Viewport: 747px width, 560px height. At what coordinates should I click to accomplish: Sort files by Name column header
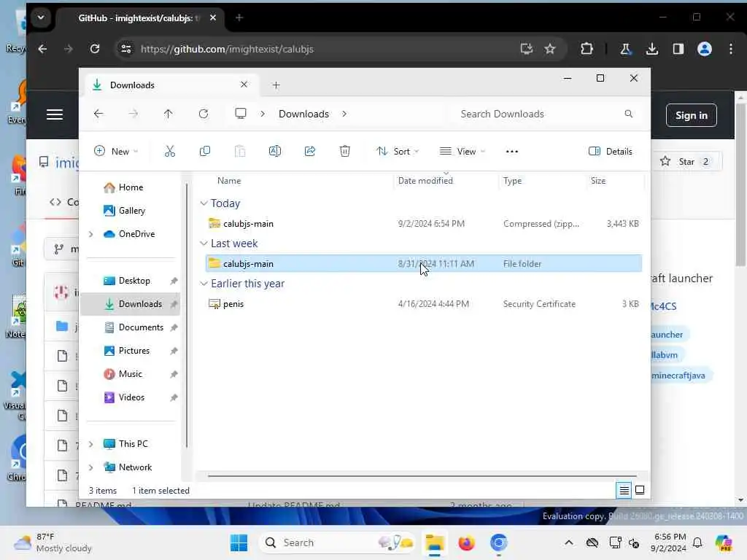tap(228, 181)
